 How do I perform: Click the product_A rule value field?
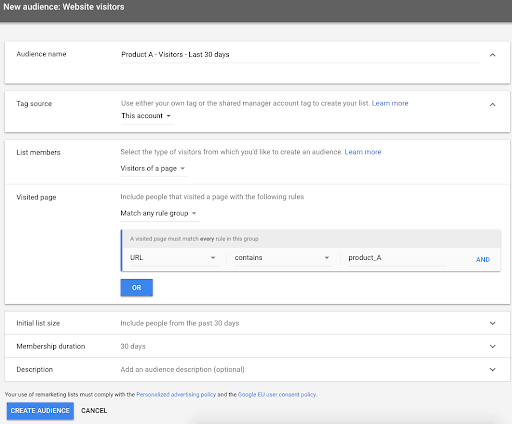[397, 258]
